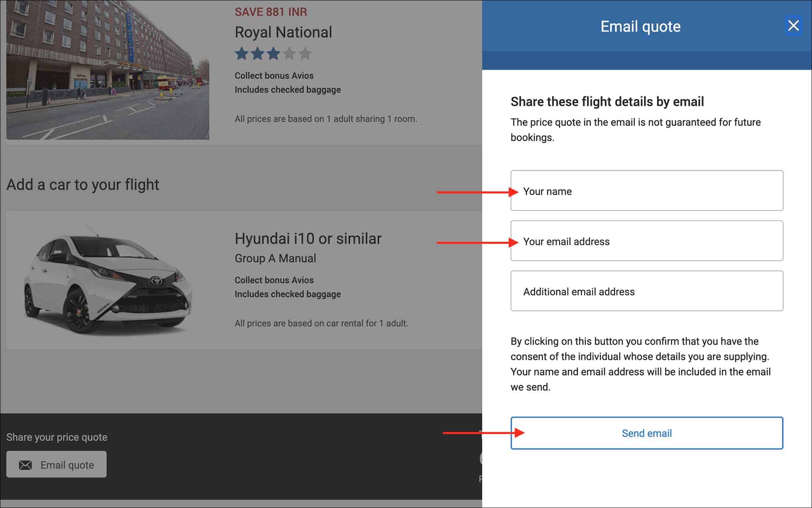Click the third star in hotel rating

tap(274, 53)
